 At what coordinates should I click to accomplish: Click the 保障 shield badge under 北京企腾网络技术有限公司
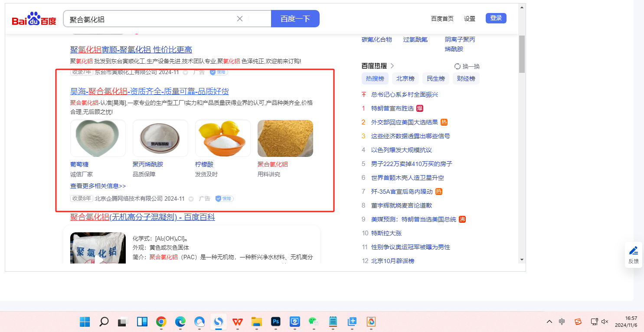point(225,199)
